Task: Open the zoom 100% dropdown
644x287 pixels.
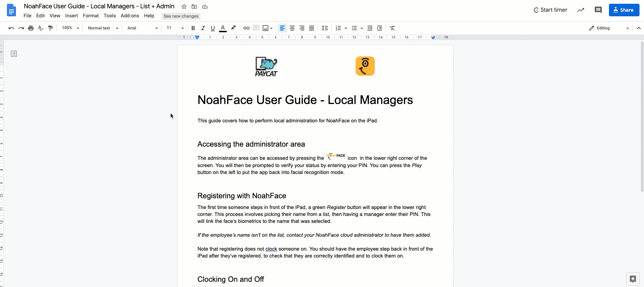Action: pyautogui.click(x=70, y=28)
